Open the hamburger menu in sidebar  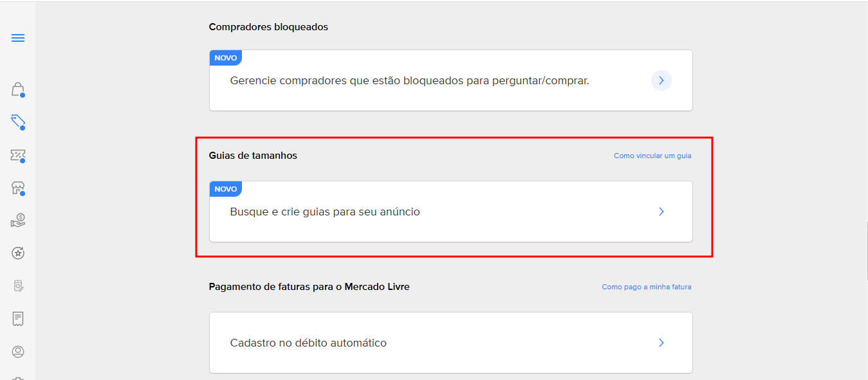pyautogui.click(x=18, y=38)
